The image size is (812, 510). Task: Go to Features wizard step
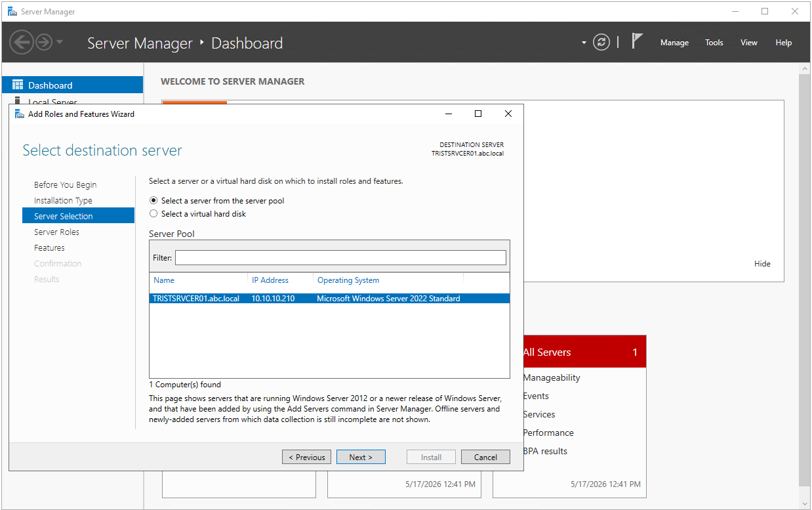coord(49,248)
